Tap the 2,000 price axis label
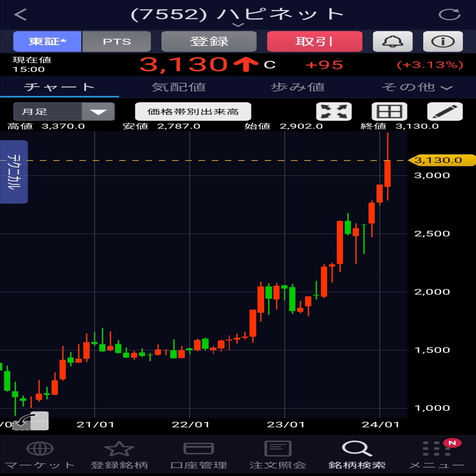This screenshot has height=476, width=476. point(432,292)
